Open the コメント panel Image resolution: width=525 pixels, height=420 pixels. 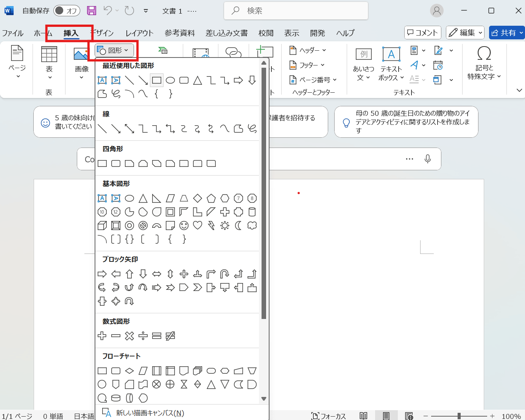tap(422, 33)
